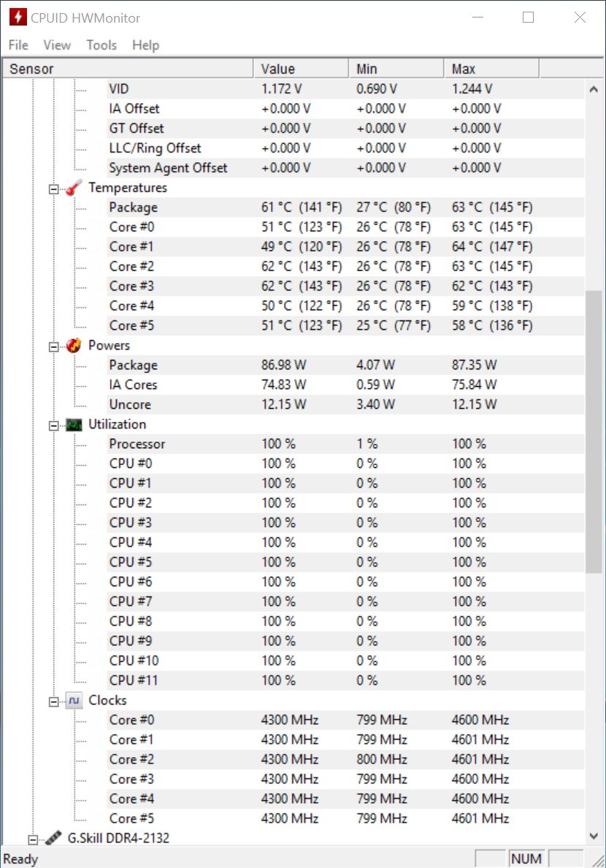Collapse the Temperatures tree node
606x868 pixels.
pos(53,189)
